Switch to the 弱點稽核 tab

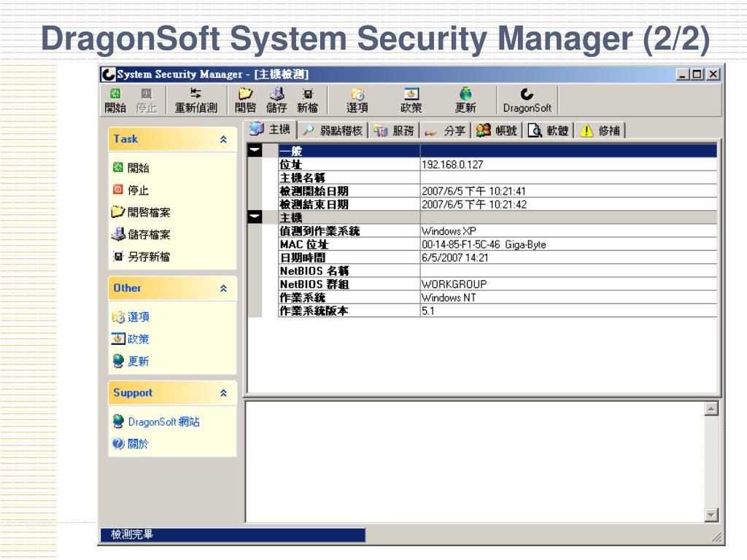pos(333,131)
